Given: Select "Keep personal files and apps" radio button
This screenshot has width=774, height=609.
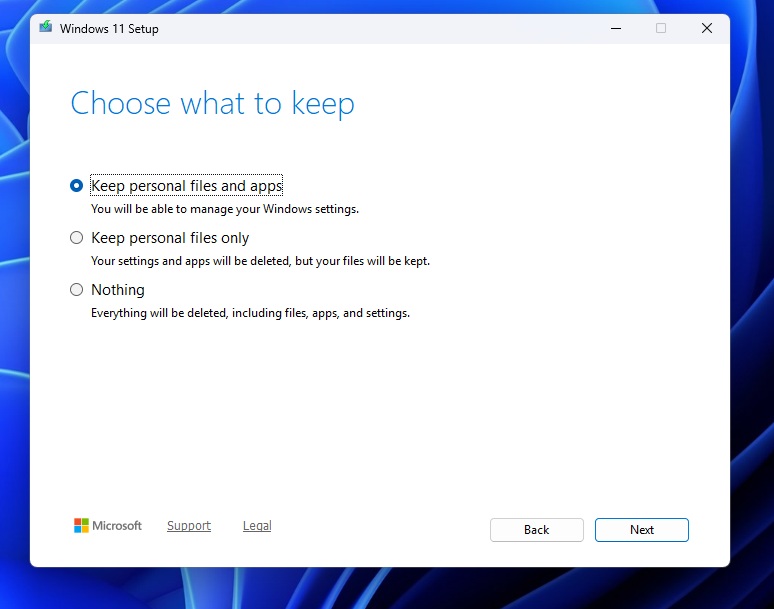Looking at the screenshot, I should (77, 186).
